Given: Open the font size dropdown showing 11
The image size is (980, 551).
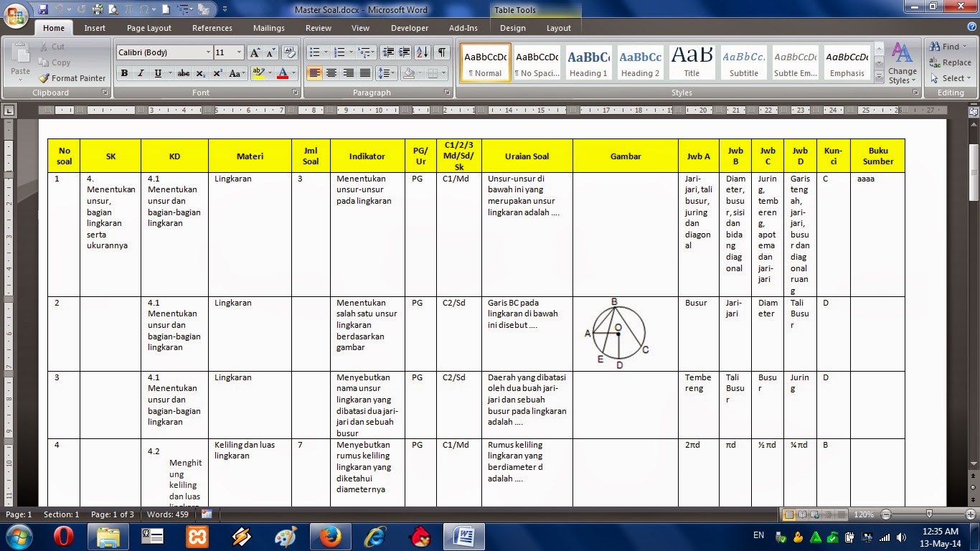Looking at the screenshot, I should coord(239,52).
